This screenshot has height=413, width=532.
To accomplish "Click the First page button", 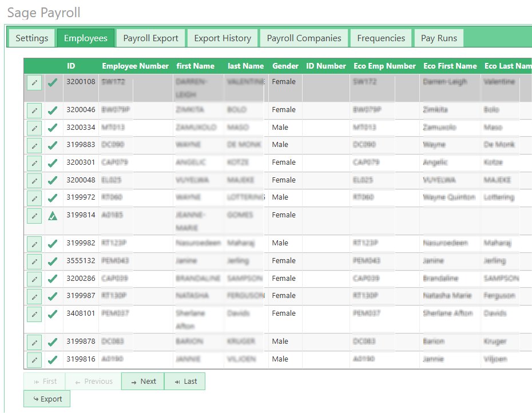I will coord(45,381).
